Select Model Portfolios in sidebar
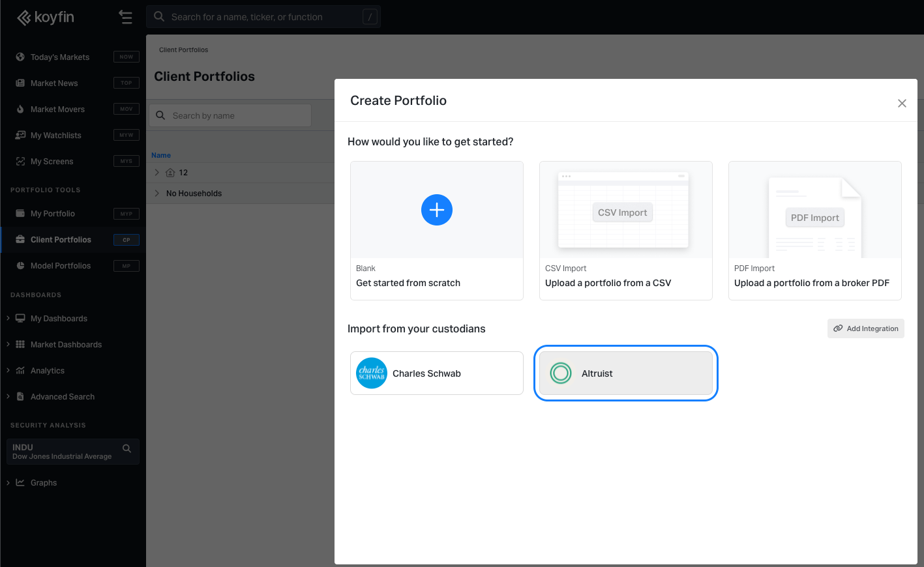924x567 pixels. [x=61, y=266]
